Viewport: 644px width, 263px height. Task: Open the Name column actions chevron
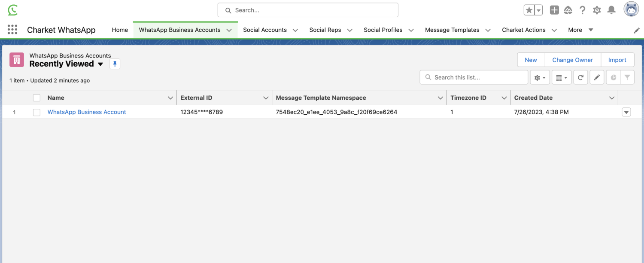pyautogui.click(x=170, y=98)
